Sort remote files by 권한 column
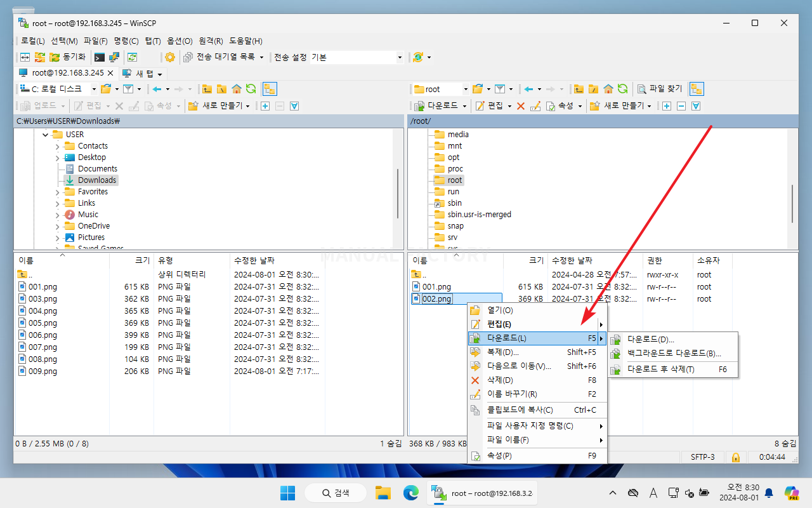 click(668, 260)
